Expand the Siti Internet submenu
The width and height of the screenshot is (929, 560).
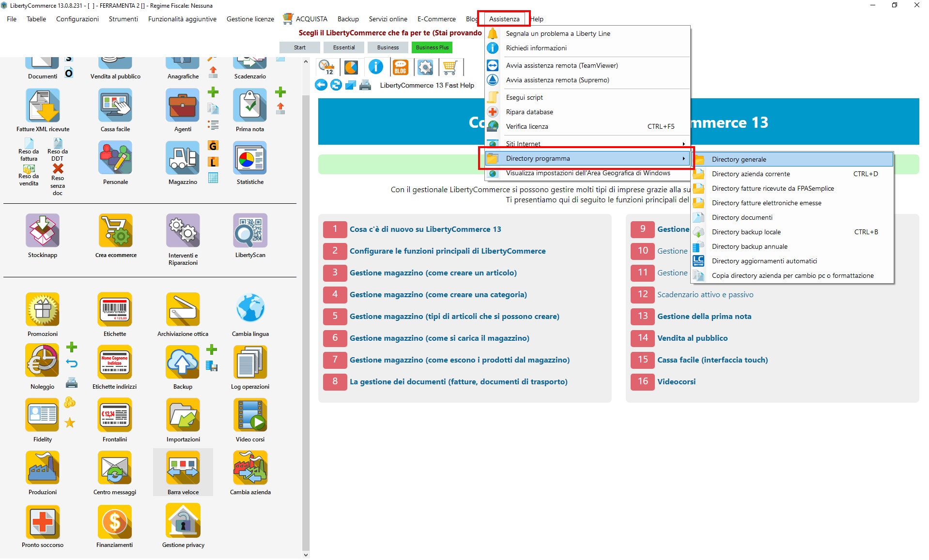[587, 144]
